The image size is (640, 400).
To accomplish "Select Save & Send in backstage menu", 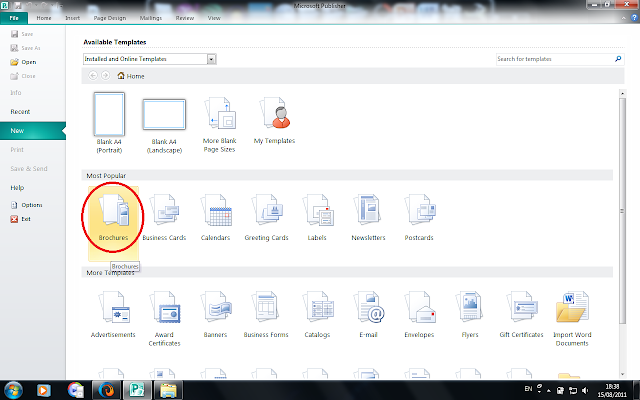I will click(29, 169).
